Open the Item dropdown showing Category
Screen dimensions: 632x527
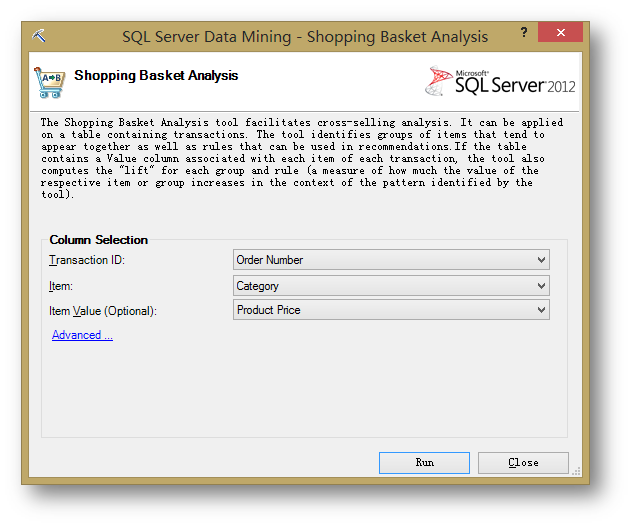click(x=391, y=286)
